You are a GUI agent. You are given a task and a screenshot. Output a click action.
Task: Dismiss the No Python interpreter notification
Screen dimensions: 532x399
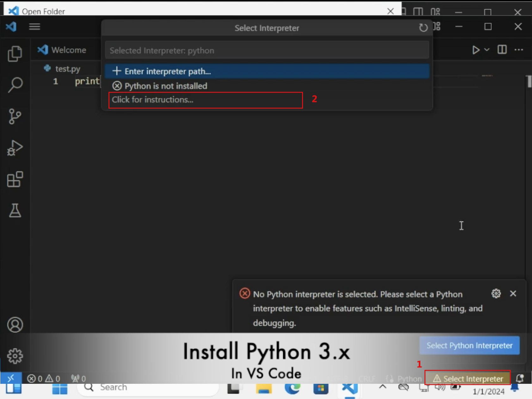coord(513,294)
